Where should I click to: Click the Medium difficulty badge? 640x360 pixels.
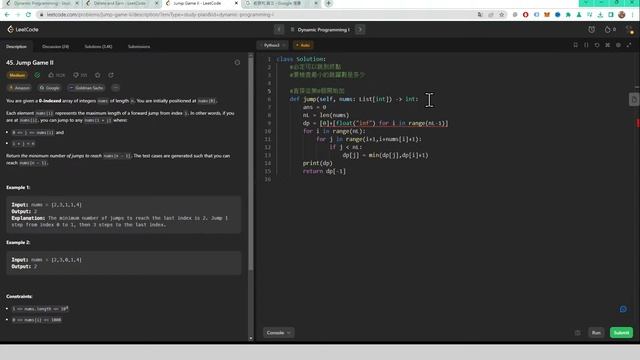[x=17, y=76]
